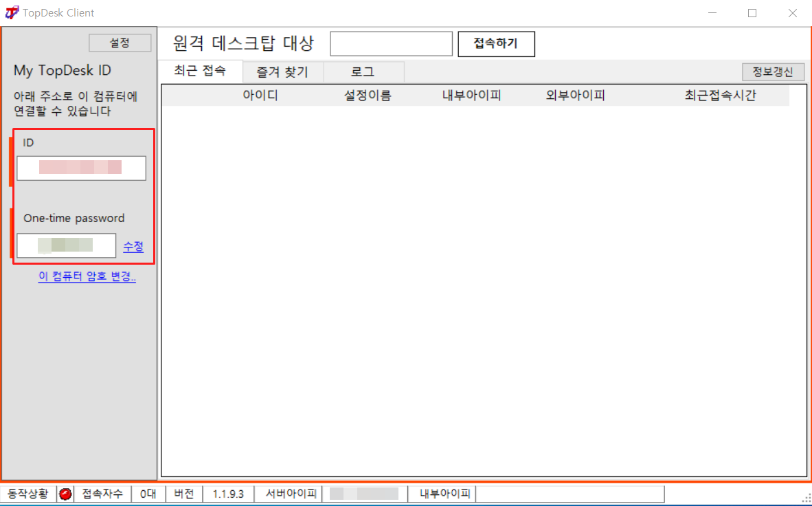Screen dimensions: 812x506
Task: Close the TopDesk Client window
Action: click(x=792, y=13)
